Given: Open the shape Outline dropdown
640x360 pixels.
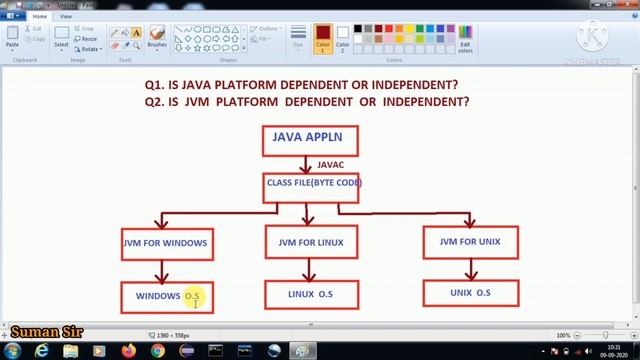Looking at the screenshot, I should coord(266,29).
